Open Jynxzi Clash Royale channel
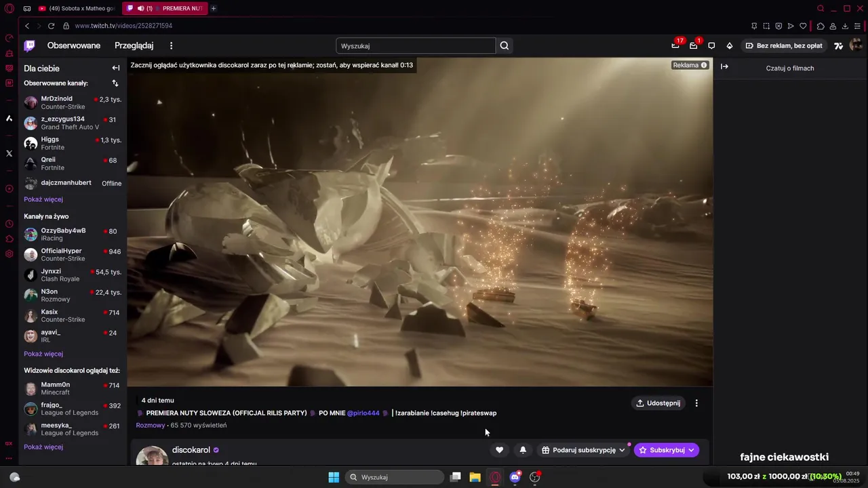 pos(73,275)
